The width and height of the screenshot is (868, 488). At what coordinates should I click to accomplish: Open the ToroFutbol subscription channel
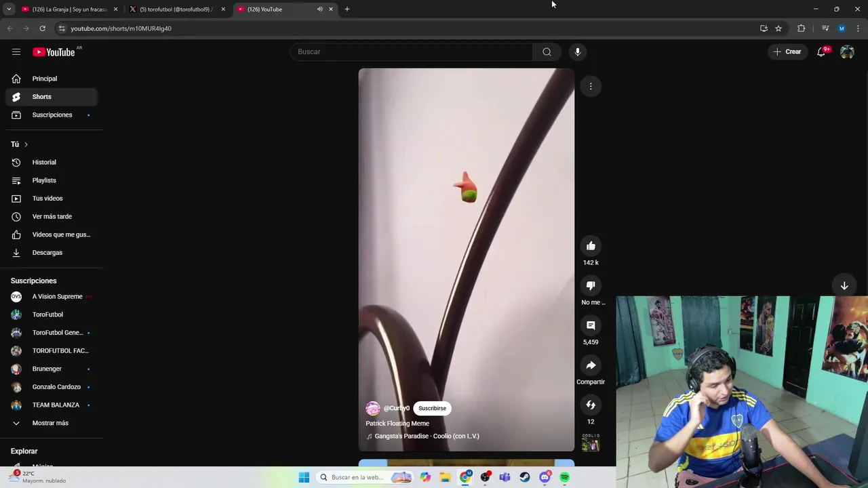[52, 314]
